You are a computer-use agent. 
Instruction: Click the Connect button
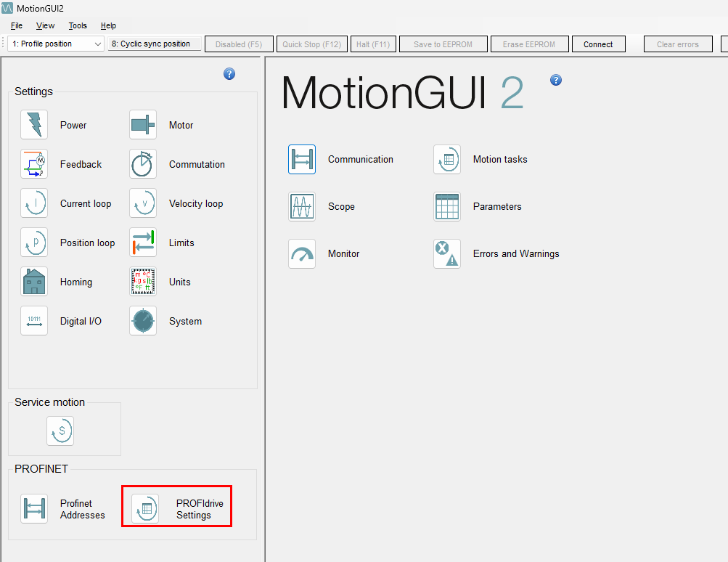click(599, 44)
